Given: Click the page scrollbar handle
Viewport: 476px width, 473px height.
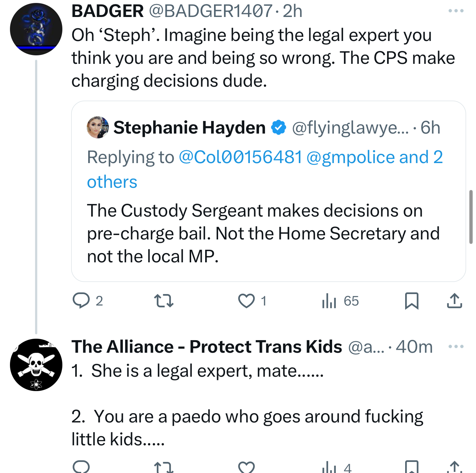Looking at the screenshot, I should coord(471,217).
